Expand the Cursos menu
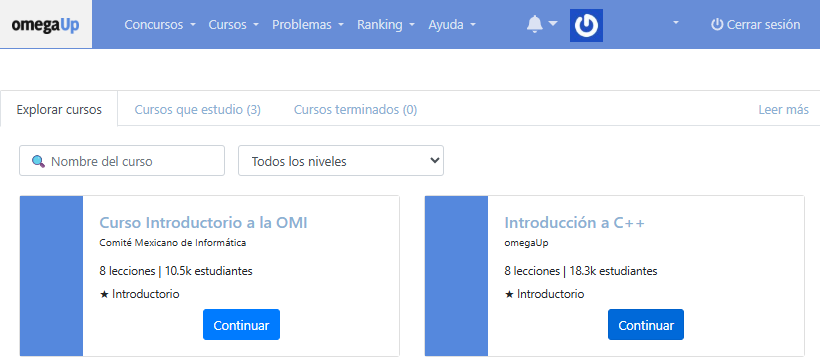Viewport: 820px width, 363px height. (234, 25)
